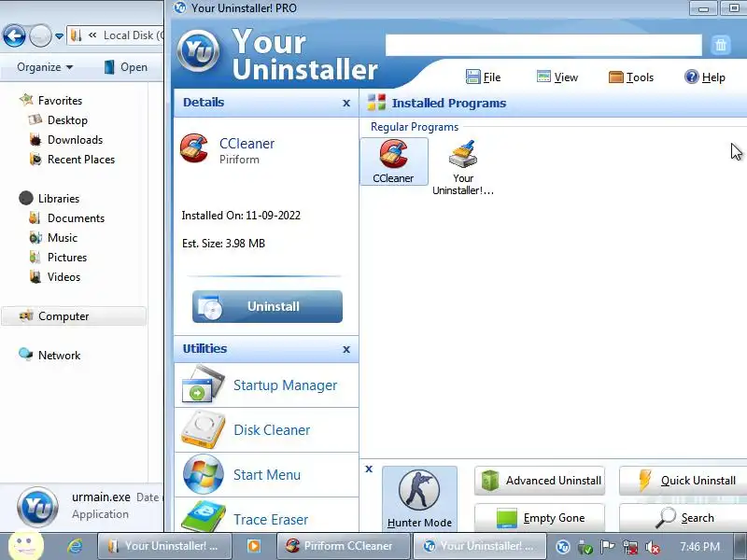Open Trace Eraser utility
This screenshot has width=747, height=560.
coord(266,516)
